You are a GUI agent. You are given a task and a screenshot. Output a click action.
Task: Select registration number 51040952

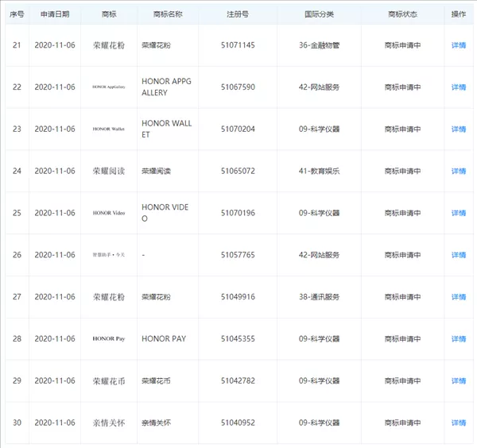tap(238, 423)
